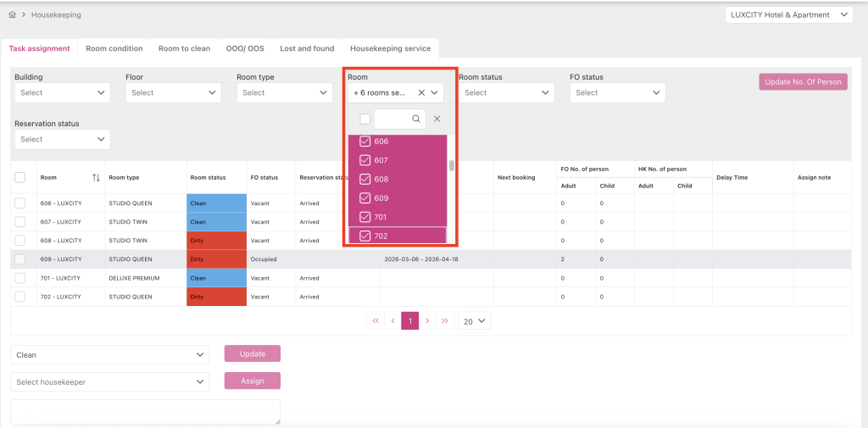Expand the Reservation status dropdown
This screenshot has width=868, height=428.
(x=62, y=140)
